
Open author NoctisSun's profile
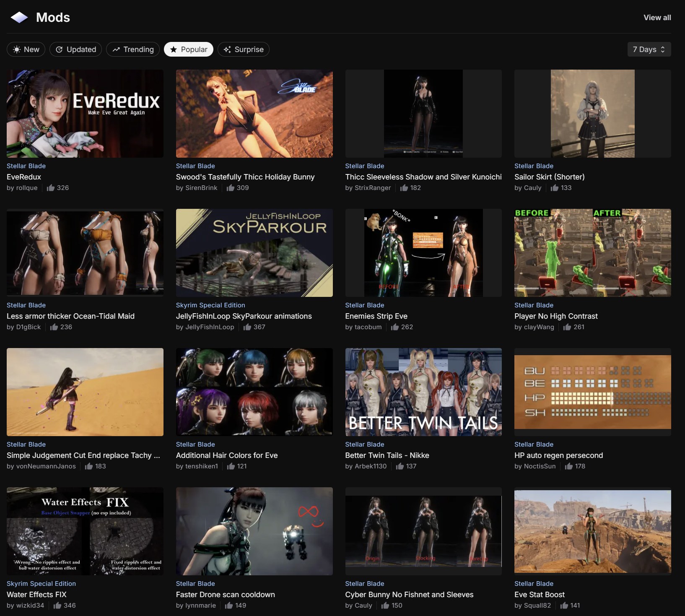pyautogui.click(x=540, y=466)
